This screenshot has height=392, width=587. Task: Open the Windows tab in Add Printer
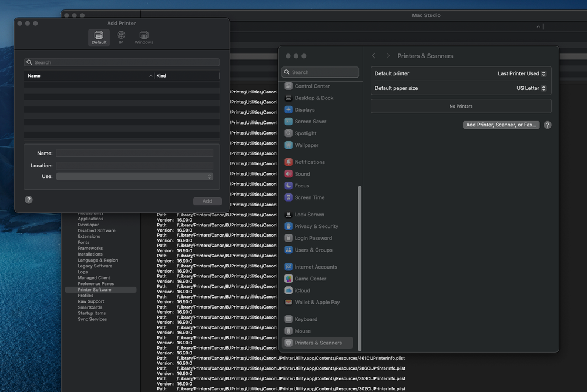pos(144,38)
